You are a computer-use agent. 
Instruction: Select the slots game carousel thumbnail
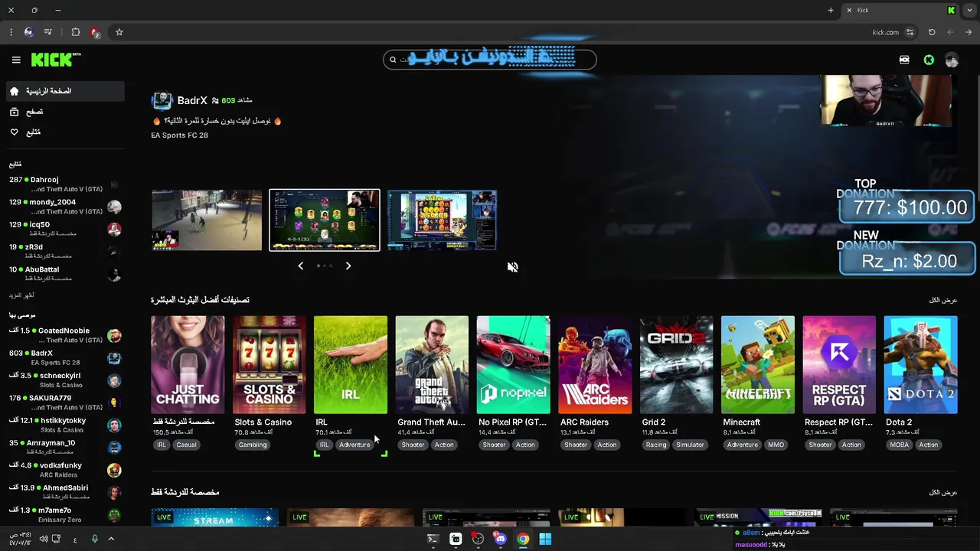442,220
